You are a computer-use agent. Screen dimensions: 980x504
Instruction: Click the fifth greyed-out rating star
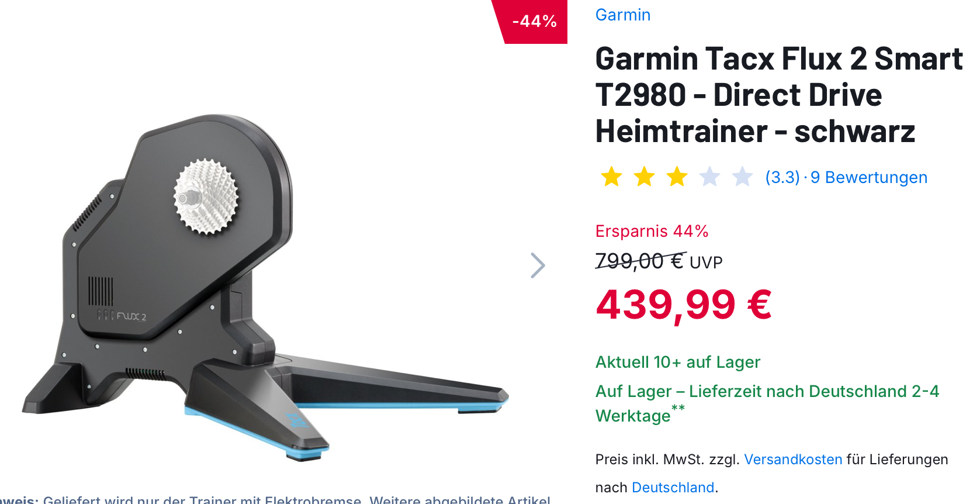[742, 177]
